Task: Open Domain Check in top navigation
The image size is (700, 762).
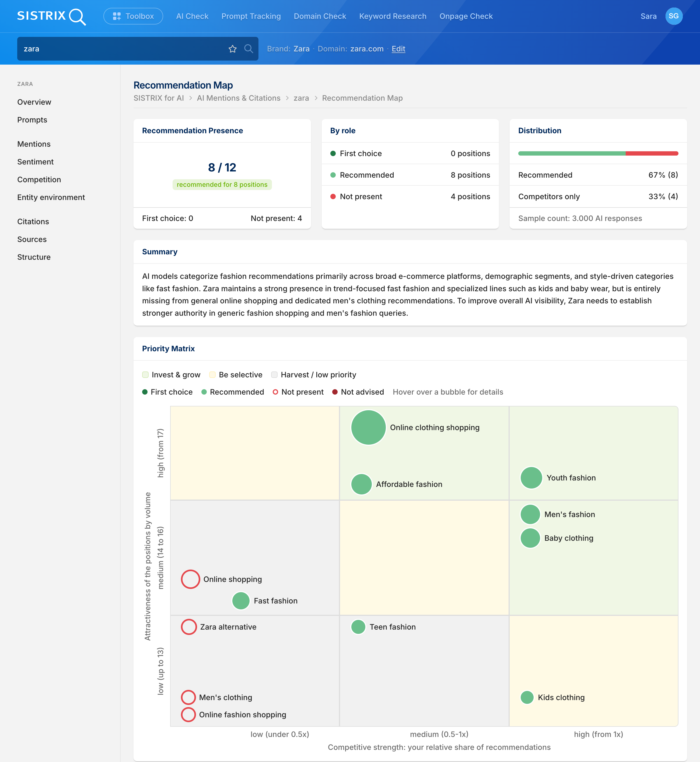Action: [320, 16]
